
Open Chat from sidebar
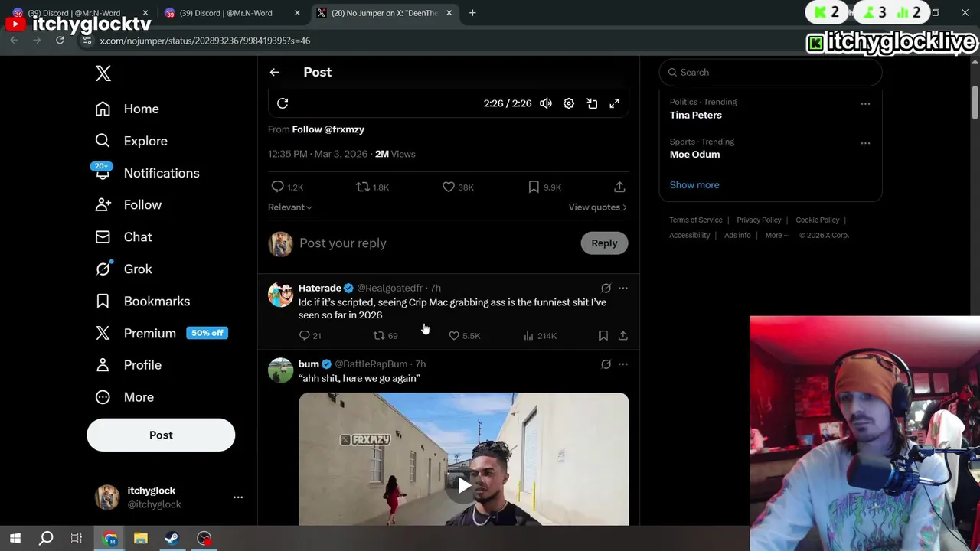[123, 237]
